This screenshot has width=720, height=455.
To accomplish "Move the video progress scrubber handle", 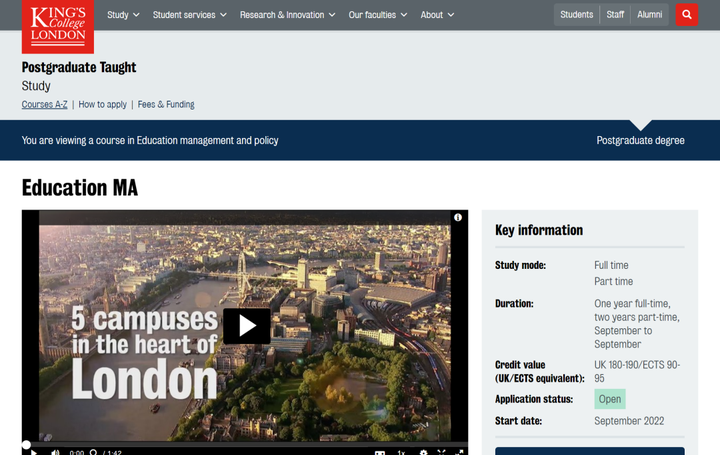I will click(26, 444).
